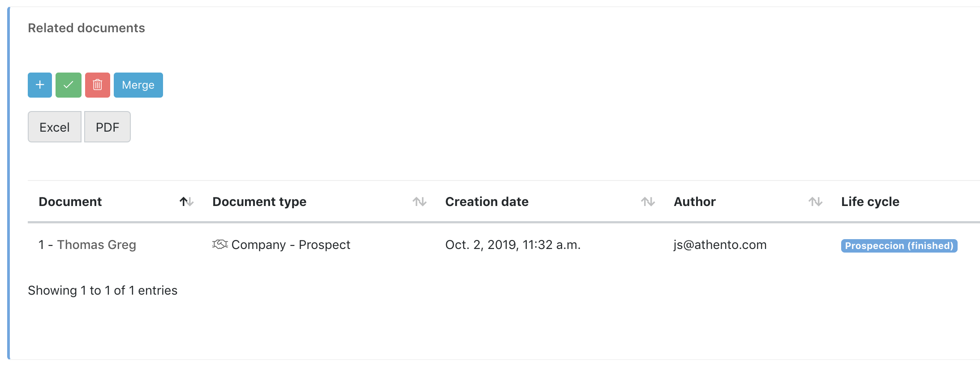Sort by Document column arrows icon

[x=186, y=202]
